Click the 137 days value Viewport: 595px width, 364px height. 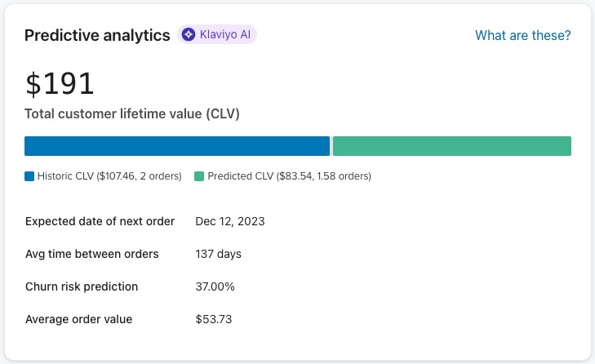(x=219, y=254)
